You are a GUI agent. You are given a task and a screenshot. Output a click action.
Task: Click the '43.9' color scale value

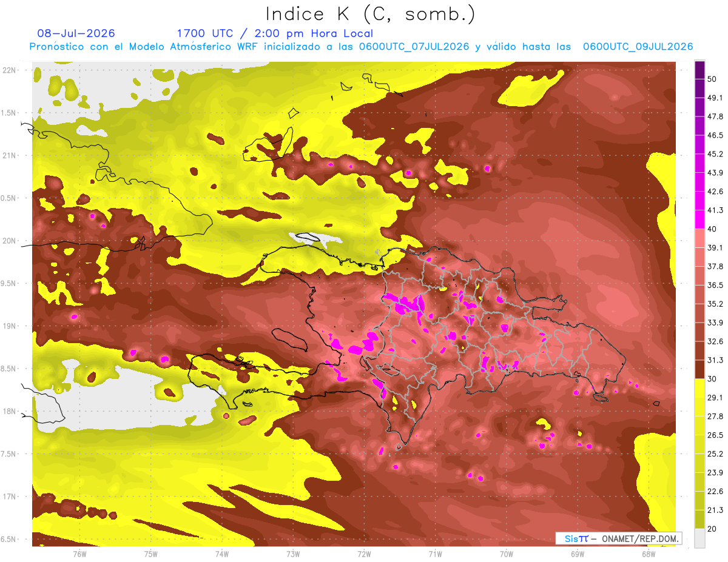pyautogui.click(x=715, y=173)
